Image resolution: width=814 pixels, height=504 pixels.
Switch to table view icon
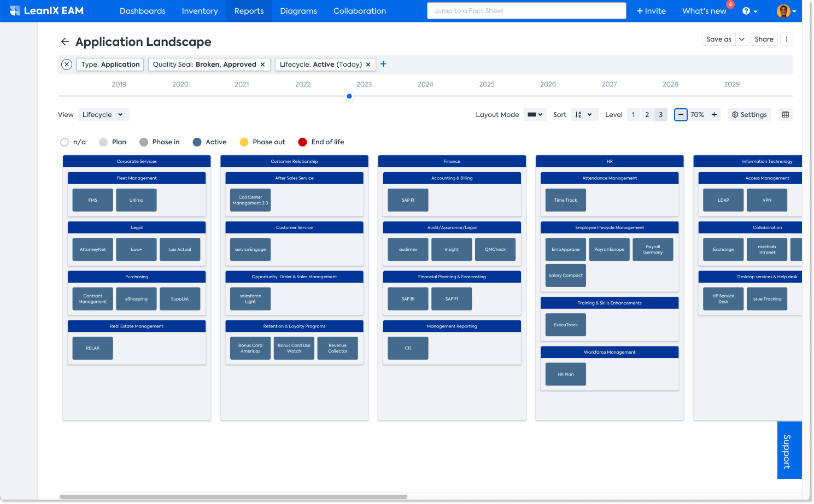[786, 115]
